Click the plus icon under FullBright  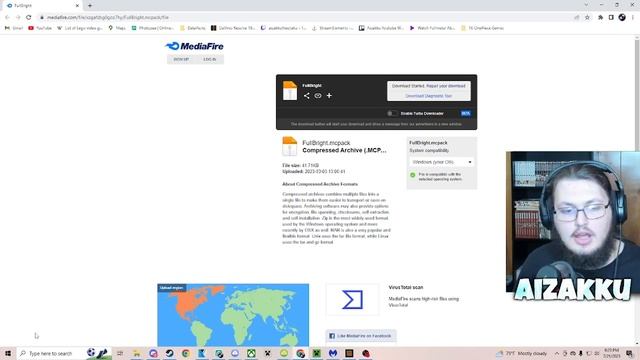pos(329,96)
